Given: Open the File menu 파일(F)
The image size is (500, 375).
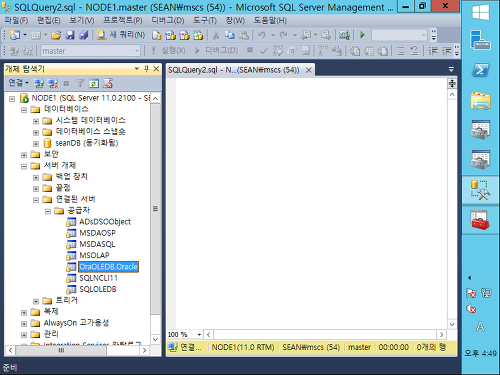Looking at the screenshot, I should [x=16, y=21].
